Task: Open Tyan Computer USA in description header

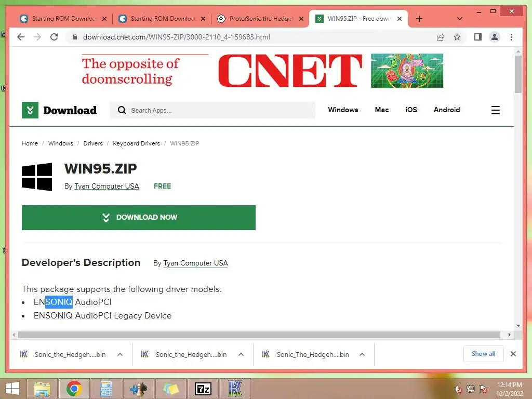Action: click(195, 263)
